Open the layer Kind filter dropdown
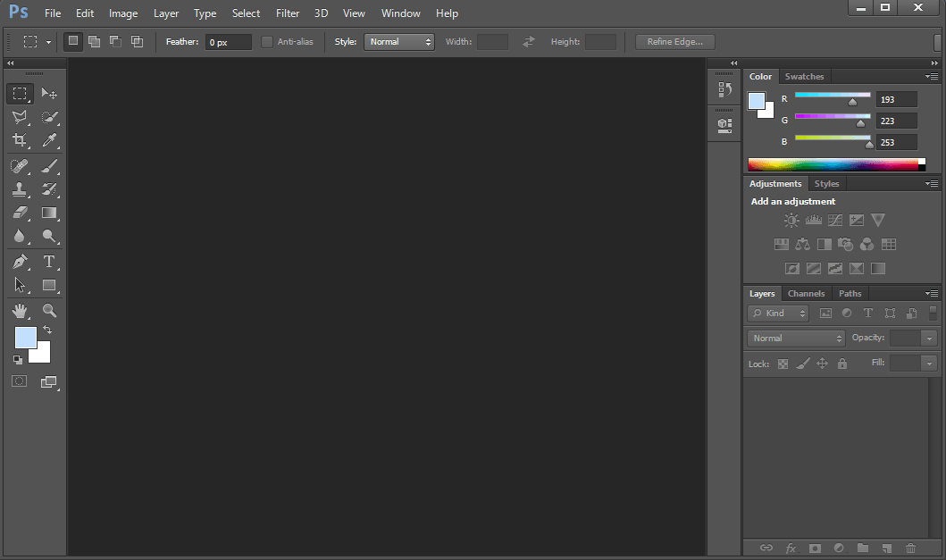Viewport: 946px width, 560px height. click(x=778, y=313)
